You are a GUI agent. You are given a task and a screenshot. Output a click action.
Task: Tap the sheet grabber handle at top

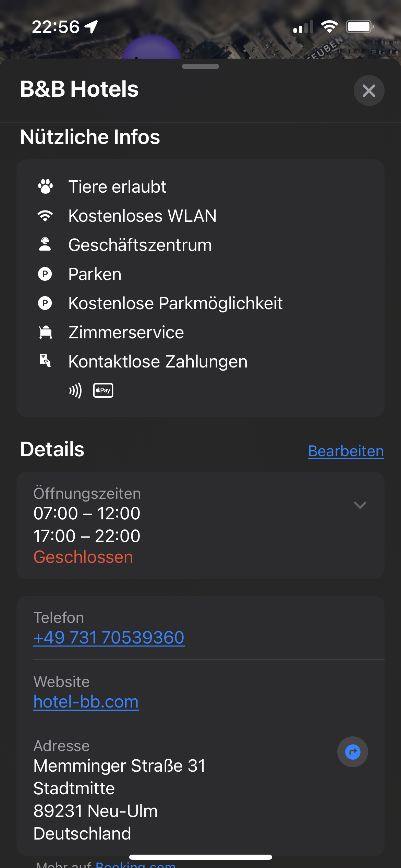tap(200, 67)
